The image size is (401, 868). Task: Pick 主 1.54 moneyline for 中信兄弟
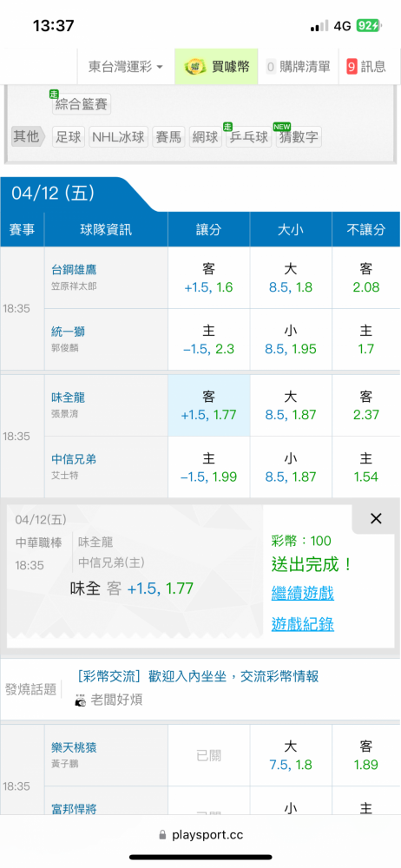(366, 468)
